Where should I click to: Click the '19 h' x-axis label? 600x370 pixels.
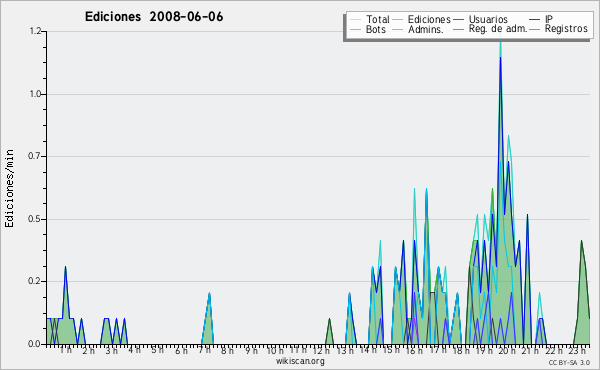point(485,350)
